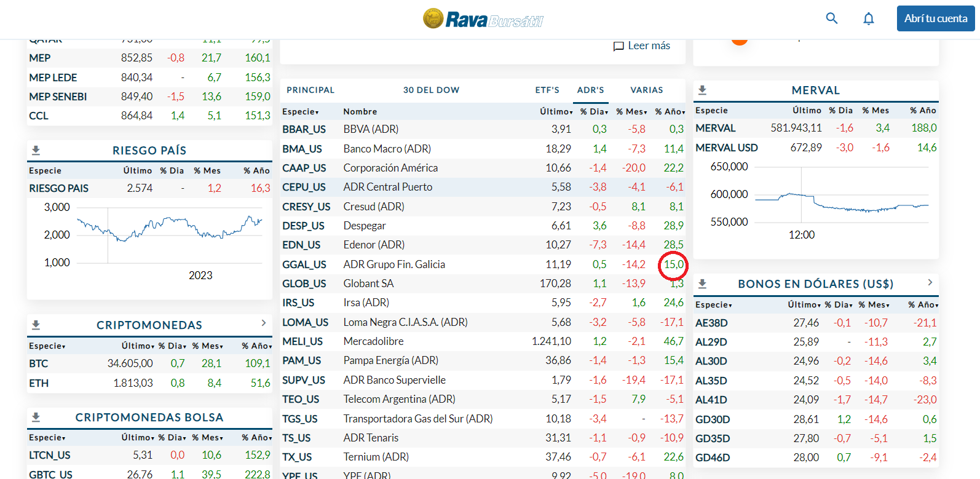Click the Leer más comment icon
The height and width of the screenshot is (479, 980).
tap(618, 46)
